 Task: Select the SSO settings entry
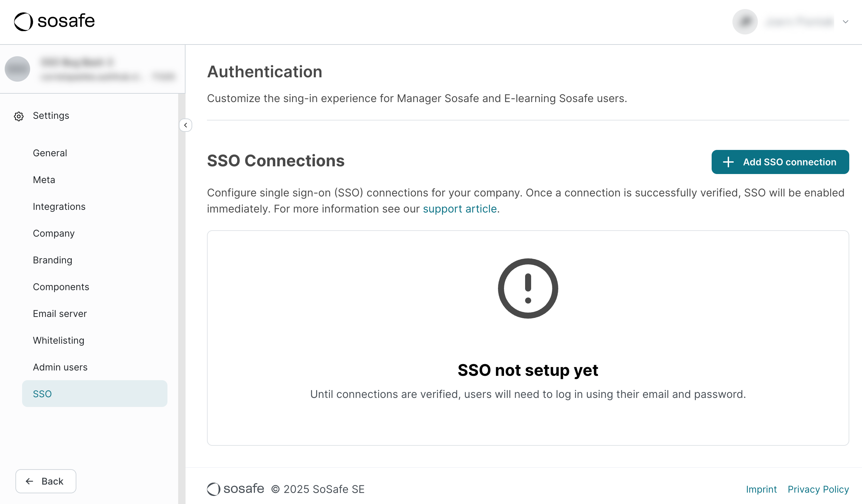[42, 394]
